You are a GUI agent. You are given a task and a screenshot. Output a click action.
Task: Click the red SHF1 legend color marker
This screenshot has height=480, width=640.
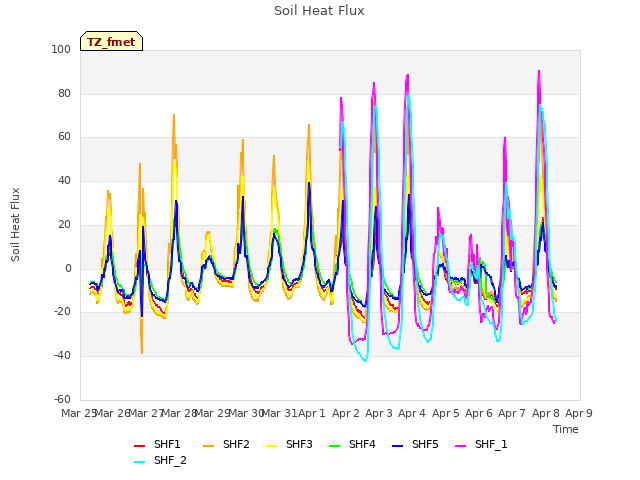point(140,446)
